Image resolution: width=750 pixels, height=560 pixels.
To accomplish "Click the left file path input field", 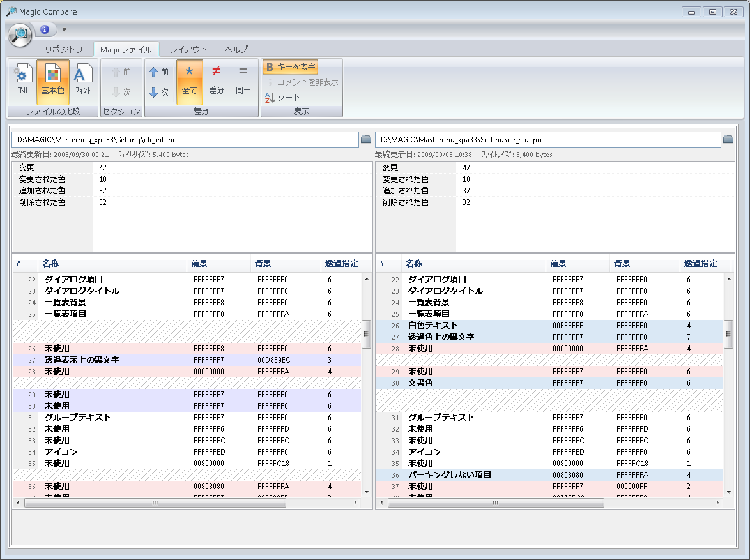I will [185, 140].
